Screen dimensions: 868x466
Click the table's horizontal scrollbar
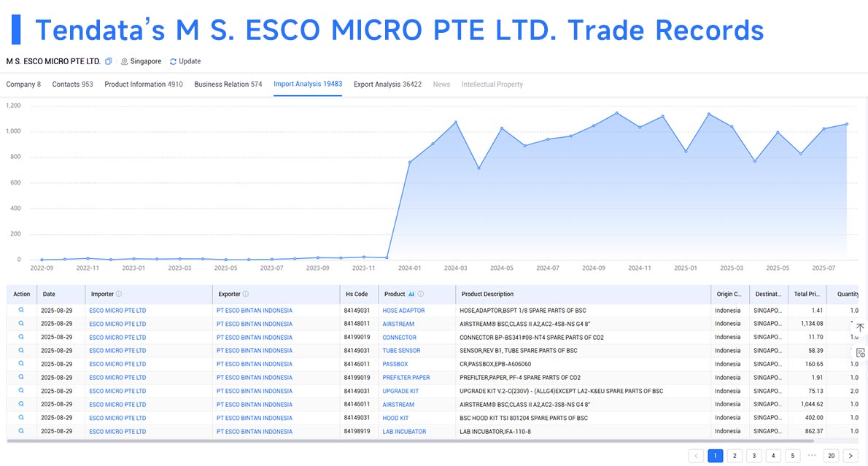pos(410,441)
